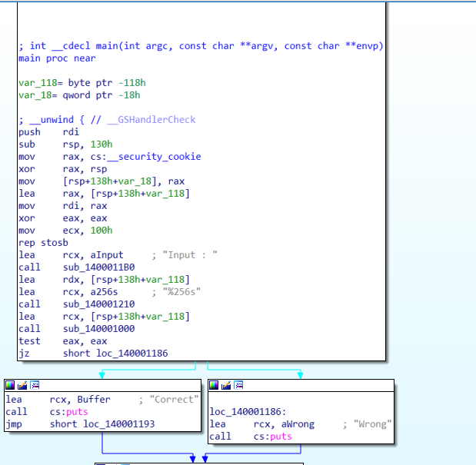Follow the sub_140001000 call target
476x465 pixels.
pyautogui.click(x=98, y=329)
